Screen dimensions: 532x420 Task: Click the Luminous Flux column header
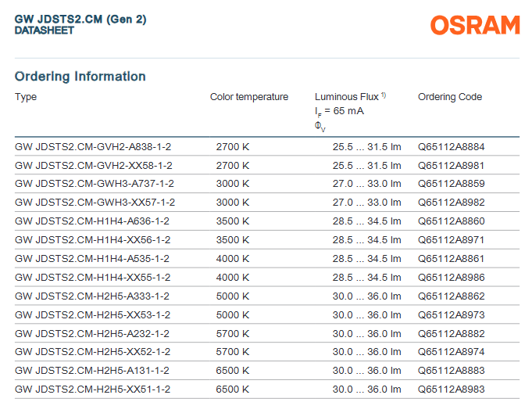coord(346,97)
